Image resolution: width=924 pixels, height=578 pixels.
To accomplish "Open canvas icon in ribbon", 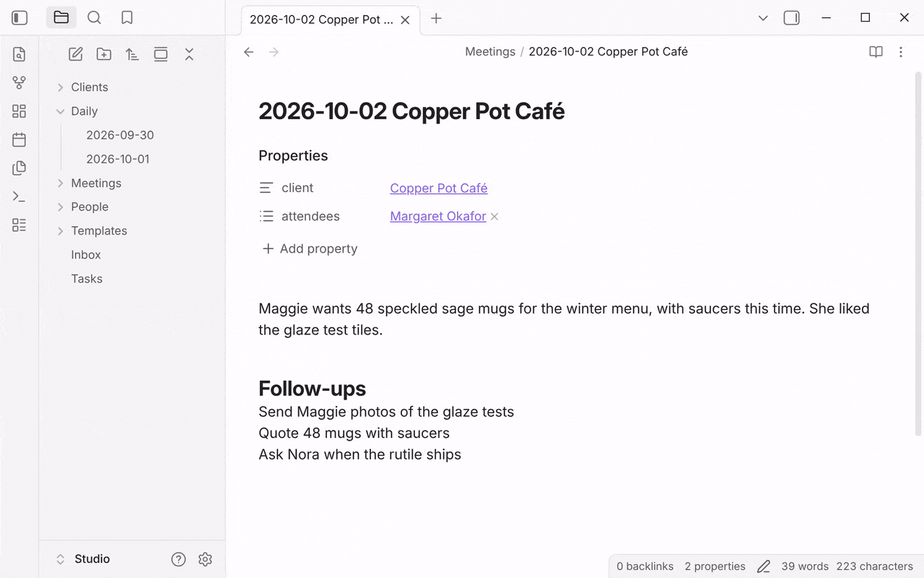I will pos(19,111).
